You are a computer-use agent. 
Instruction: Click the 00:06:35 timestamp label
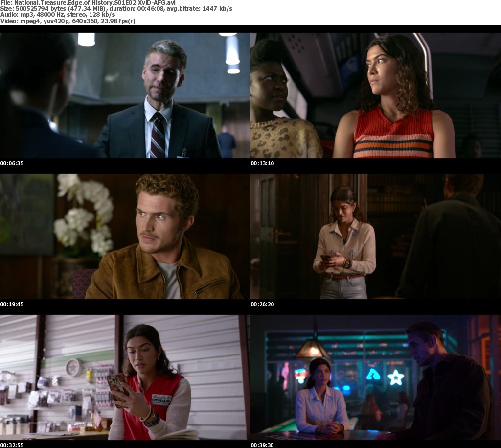[x=12, y=163]
